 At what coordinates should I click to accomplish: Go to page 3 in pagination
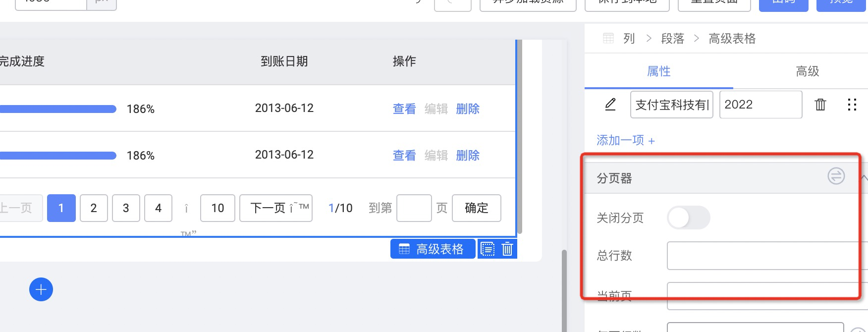point(126,208)
